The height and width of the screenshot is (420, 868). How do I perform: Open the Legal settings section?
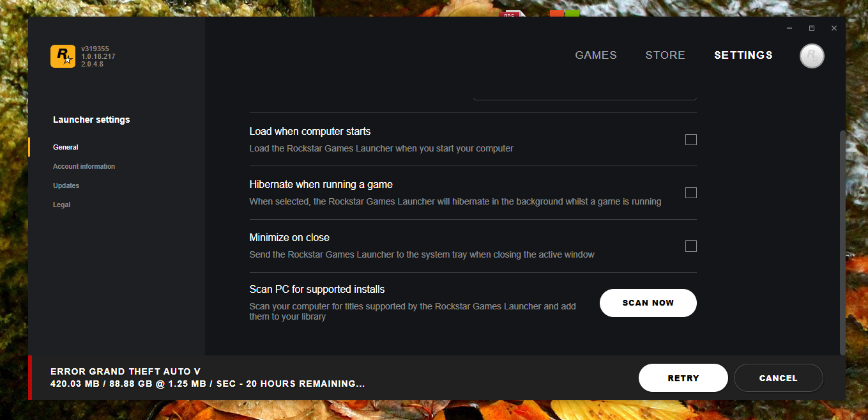[62, 205]
